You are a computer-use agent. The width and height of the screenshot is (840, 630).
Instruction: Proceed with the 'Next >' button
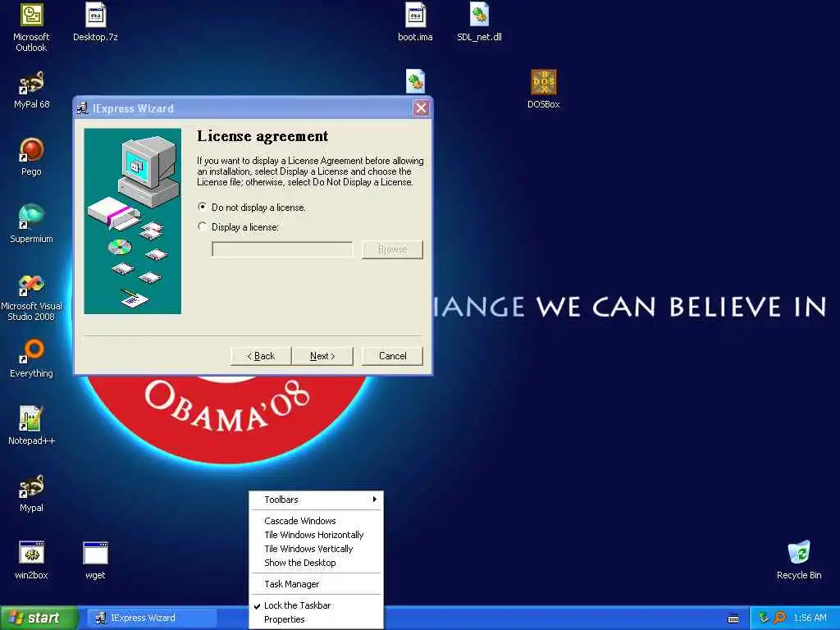[322, 356]
